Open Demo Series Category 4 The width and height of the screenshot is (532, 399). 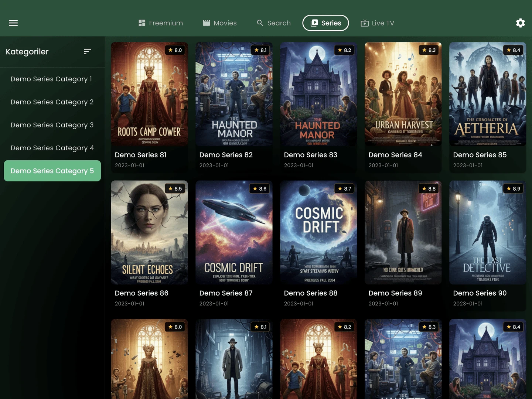pos(52,148)
